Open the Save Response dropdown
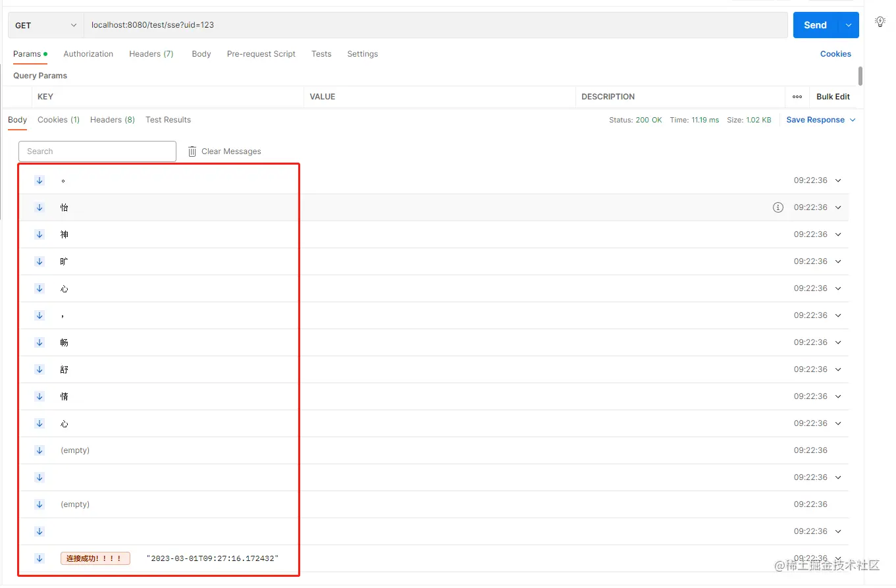The image size is (896, 588). [x=821, y=120]
